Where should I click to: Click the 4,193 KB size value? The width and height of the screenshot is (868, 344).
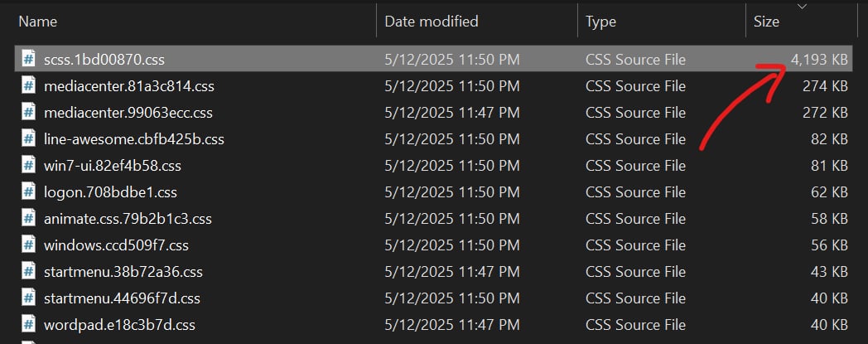818,60
